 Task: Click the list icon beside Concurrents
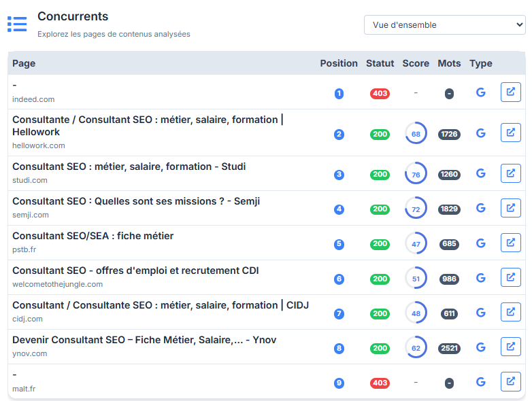click(17, 24)
